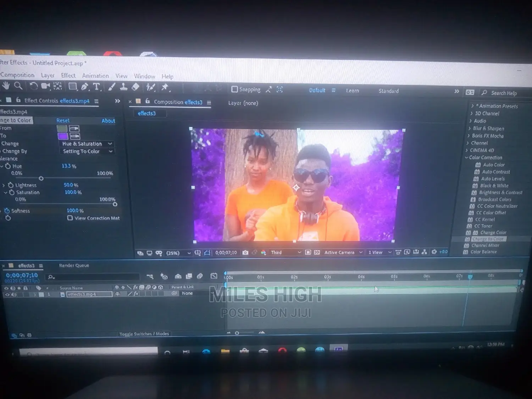Switch to the Standard workspace

(x=388, y=91)
